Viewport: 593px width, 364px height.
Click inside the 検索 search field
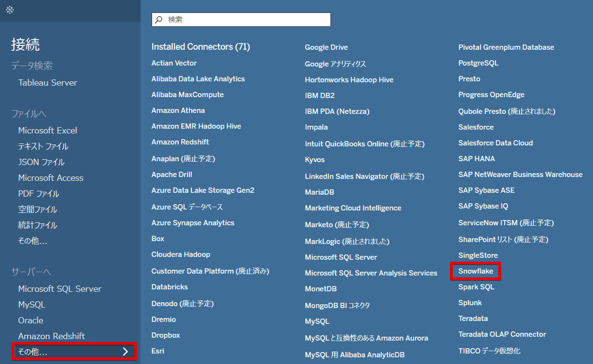coord(241,20)
